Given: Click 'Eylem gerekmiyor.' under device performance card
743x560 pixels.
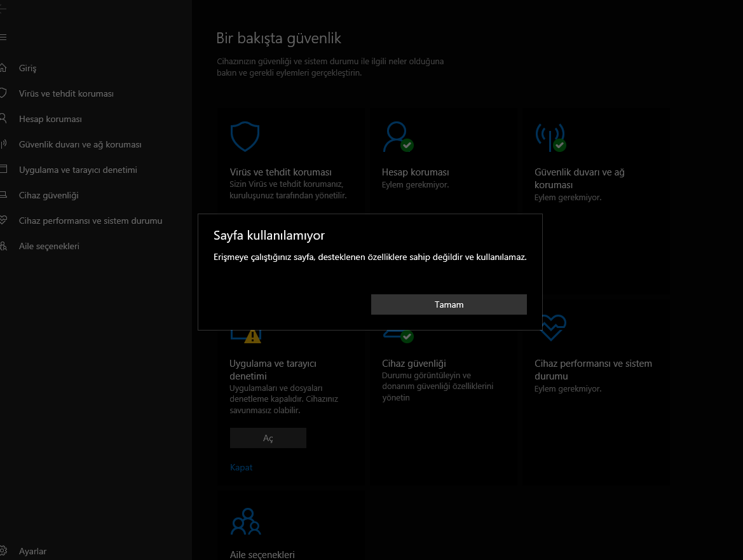Looking at the screenshot, I should click(x=568, y=389).
